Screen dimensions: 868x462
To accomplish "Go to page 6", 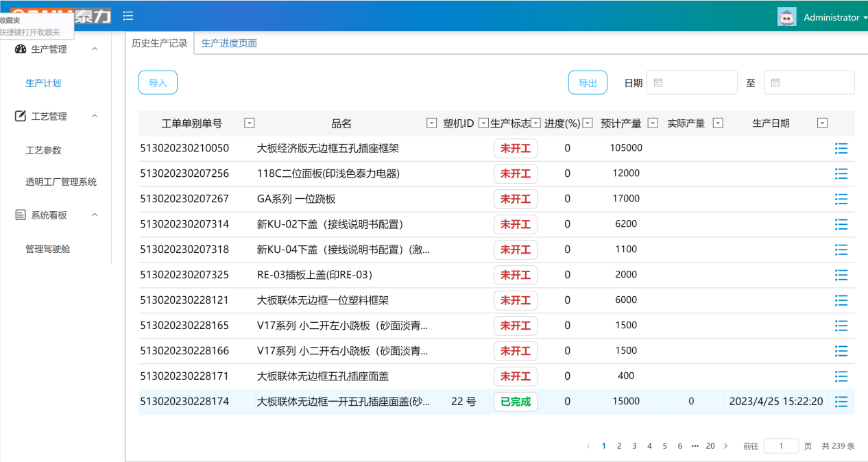I will (680, 446).
